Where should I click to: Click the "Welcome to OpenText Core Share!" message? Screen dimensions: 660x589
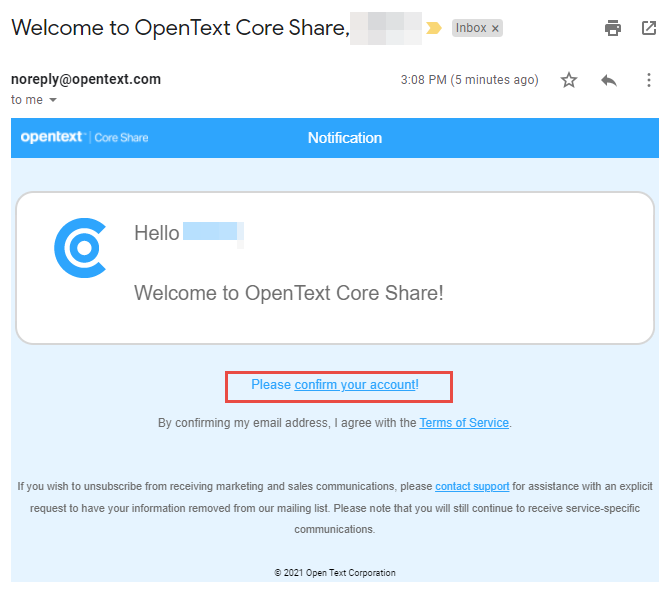tap(288, 293)
